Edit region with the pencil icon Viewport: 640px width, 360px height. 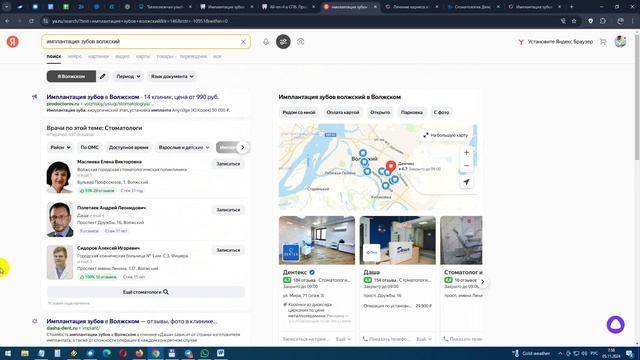pyautogui.click(x=103, y=76)
